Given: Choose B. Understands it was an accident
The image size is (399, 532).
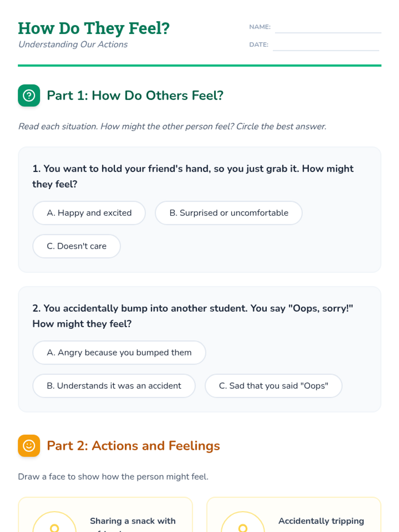Looking at the screenshot, I should point(114,386).
